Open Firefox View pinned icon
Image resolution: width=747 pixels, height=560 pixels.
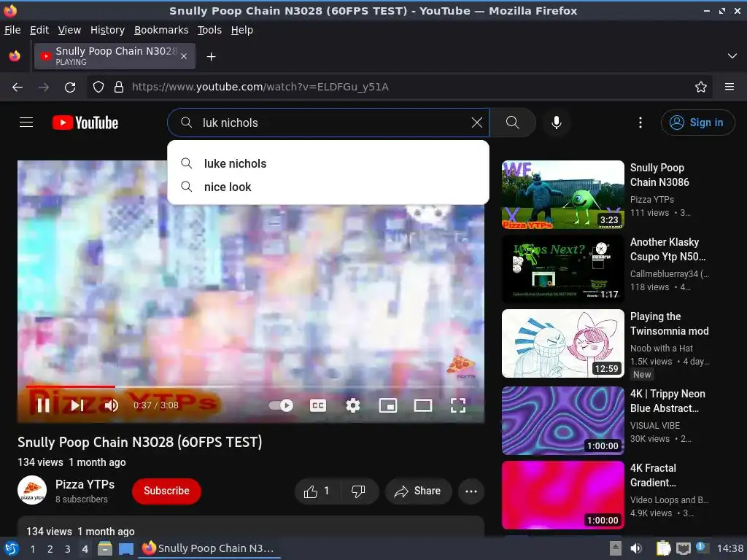15,56
